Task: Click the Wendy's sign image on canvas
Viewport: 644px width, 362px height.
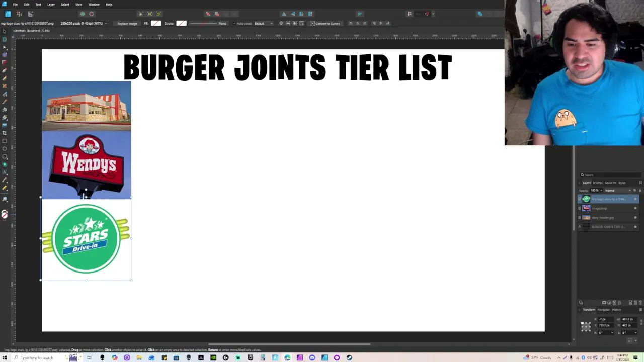Action: pyautogui.click(x=86, y=165)
